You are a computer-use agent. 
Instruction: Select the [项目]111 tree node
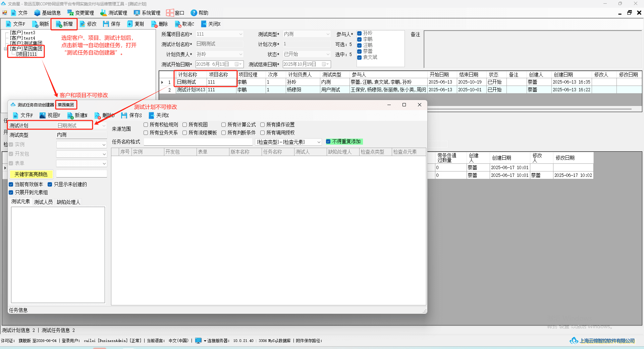(x=27, y=54)
